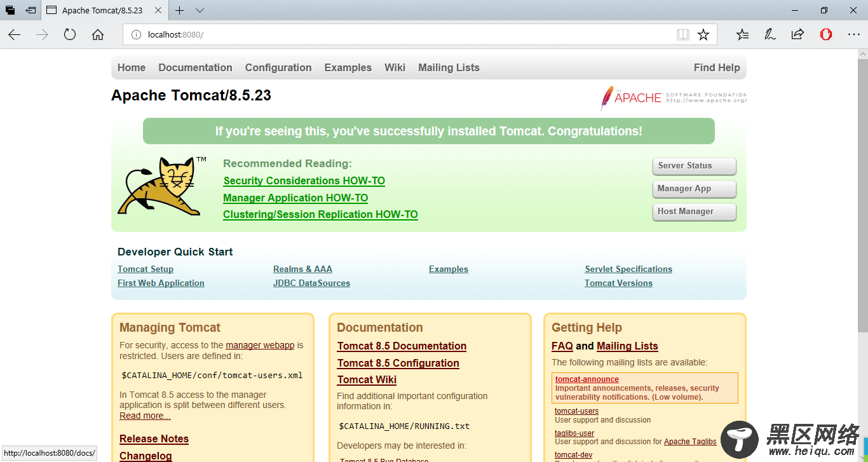Open a new tab with plus icon

coord(180,10)
